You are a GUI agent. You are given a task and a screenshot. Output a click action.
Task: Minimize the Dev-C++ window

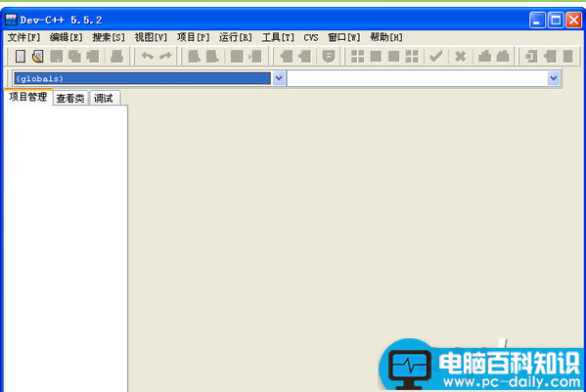(x=537, y=20)
